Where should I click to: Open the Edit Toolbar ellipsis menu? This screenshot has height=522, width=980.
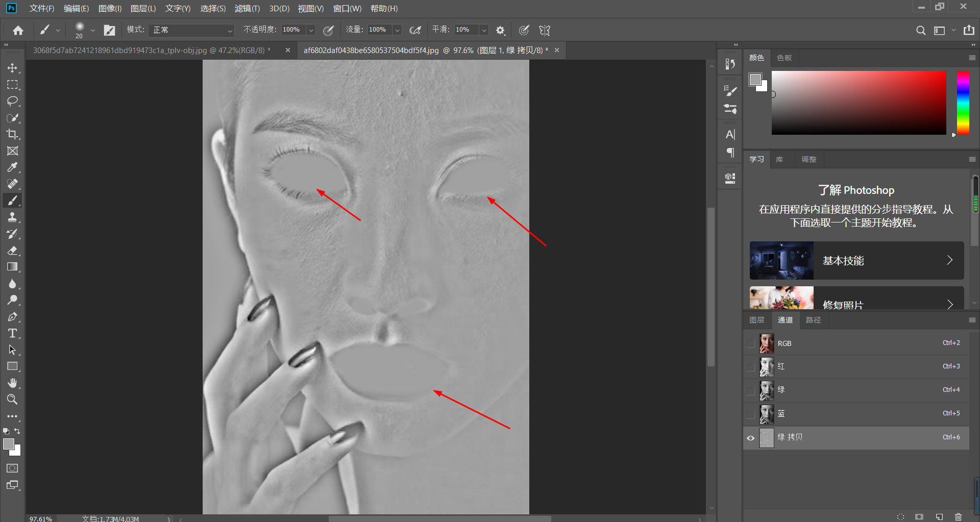(x=12, y=416)
